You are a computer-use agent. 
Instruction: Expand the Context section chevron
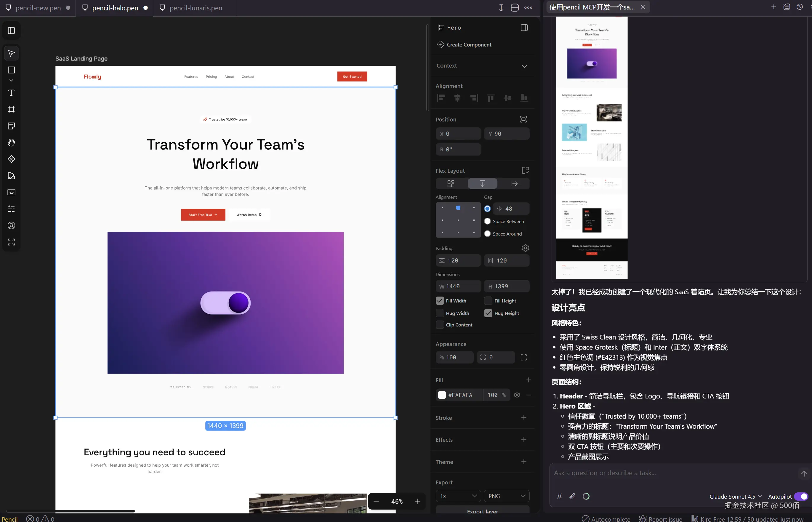click(x=524, y=66)
